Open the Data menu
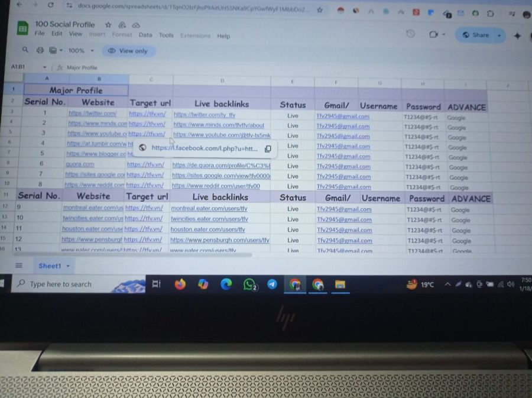 pos(145,35)
